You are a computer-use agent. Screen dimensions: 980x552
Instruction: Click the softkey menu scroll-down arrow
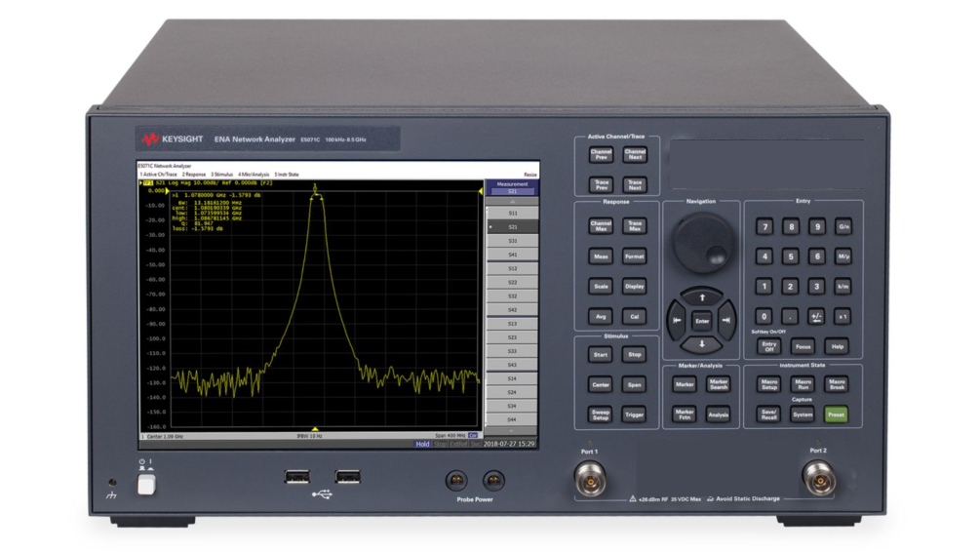[x=512, y=431]
